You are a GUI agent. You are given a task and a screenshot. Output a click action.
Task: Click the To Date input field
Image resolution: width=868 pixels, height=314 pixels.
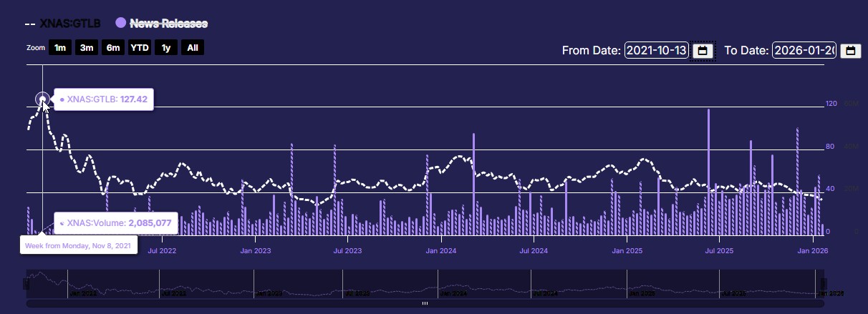click(804, 51)
